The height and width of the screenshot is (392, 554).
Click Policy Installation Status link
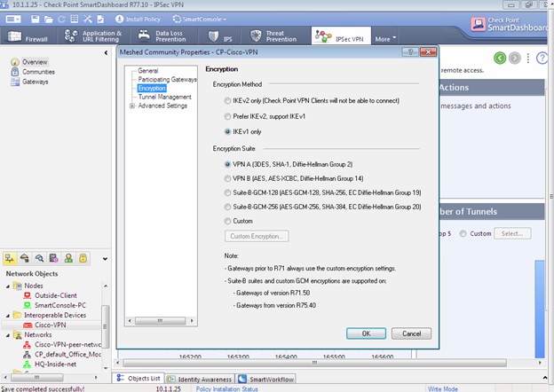(x=226, y=388)
